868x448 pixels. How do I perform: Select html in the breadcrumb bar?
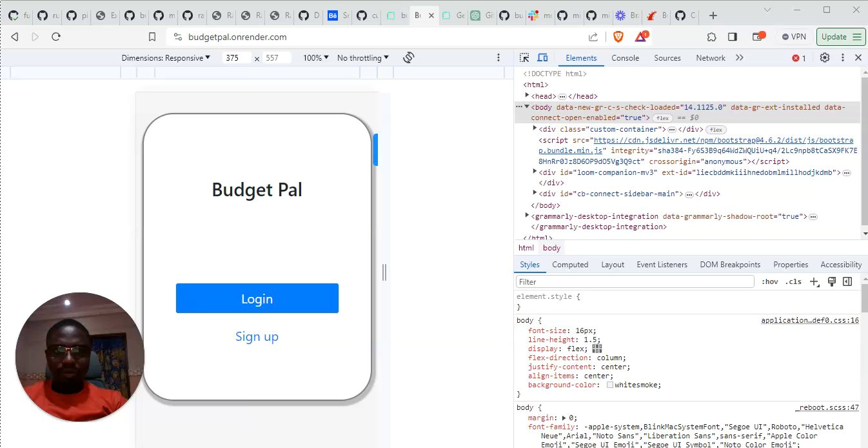526,248
